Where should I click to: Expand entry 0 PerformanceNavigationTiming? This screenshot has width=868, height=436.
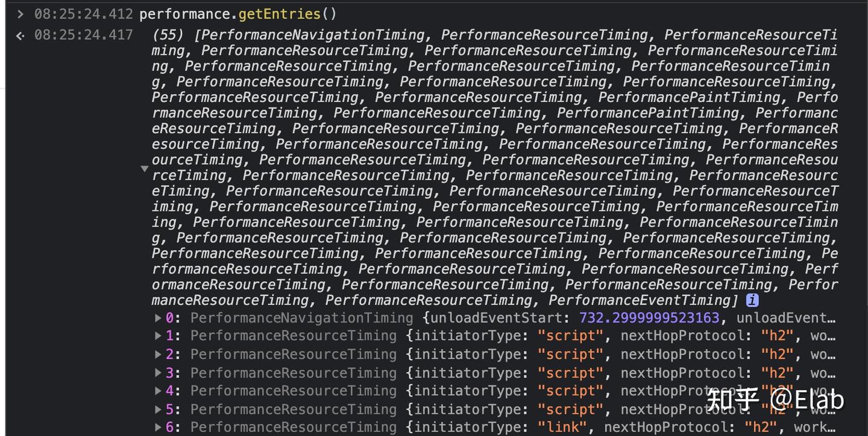[158, 318]
